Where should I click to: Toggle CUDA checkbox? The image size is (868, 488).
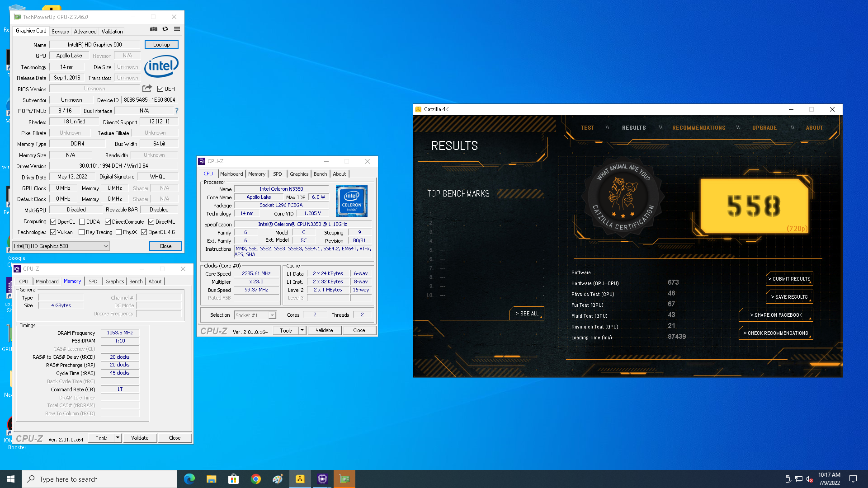click(82, 222)
